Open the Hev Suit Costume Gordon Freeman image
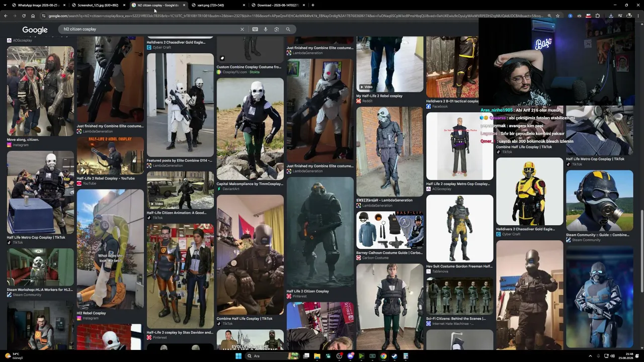 pyautogui.click(x=460, y=228)
